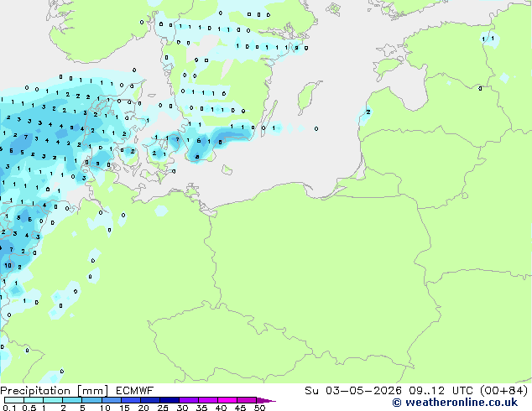
Task: Click the legend label '0.1'
Action: (9, 408)
